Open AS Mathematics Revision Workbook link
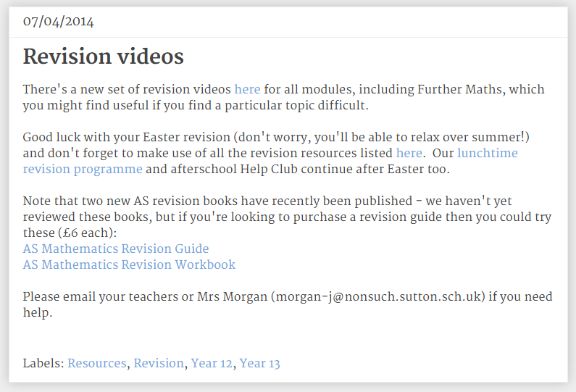This screenshot has height=392, width=576. [129, 264]
